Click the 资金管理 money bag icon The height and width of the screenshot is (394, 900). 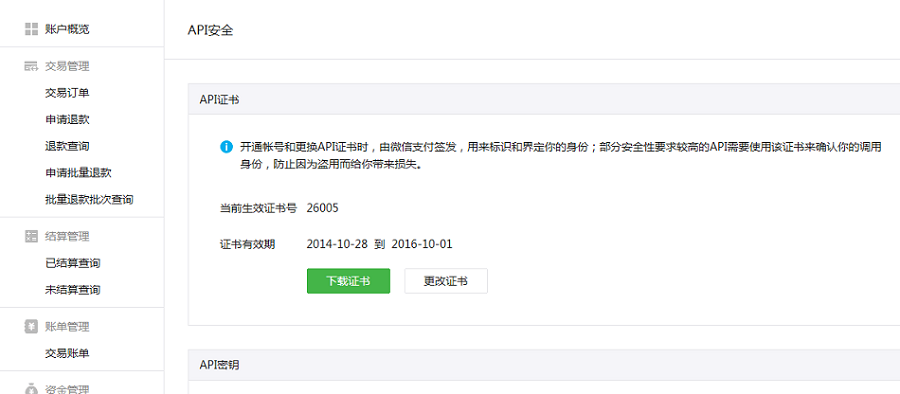pyautogui.click(x=31, y=389)
